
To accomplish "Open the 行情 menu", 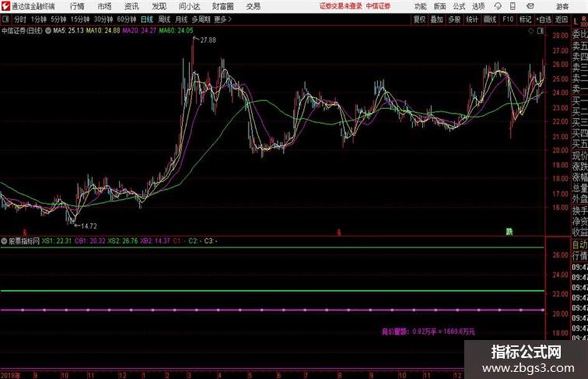I will tap(77, 6).
